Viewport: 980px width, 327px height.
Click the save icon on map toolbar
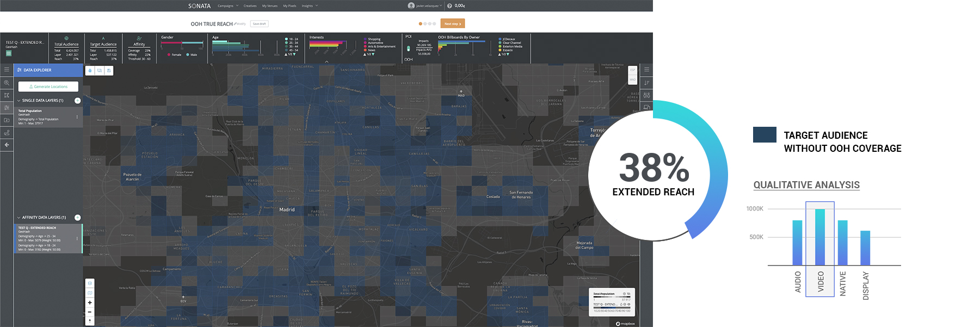pyautogui.click(x=109, y=71)
